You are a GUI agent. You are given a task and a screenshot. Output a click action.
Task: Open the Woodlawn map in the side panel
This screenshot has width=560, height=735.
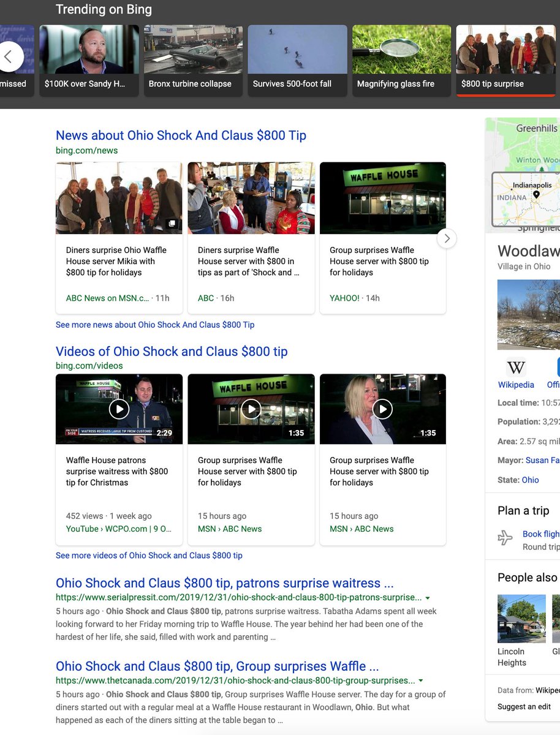pos(523,175)
